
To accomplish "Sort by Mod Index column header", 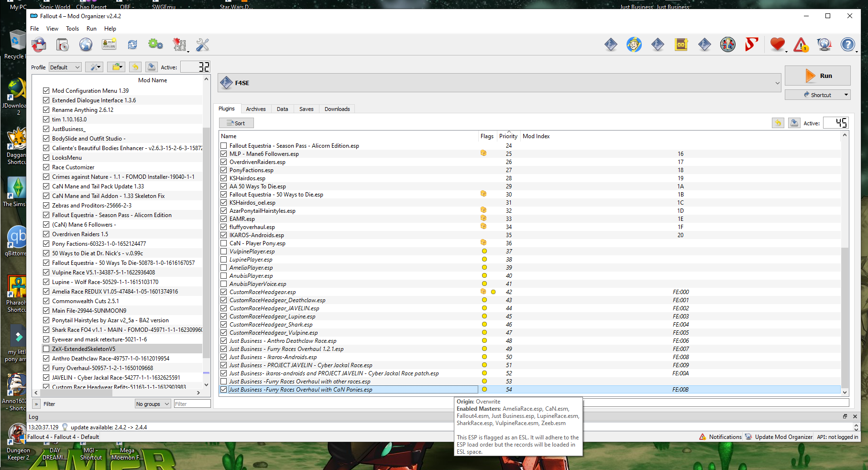I will (536, 136).
